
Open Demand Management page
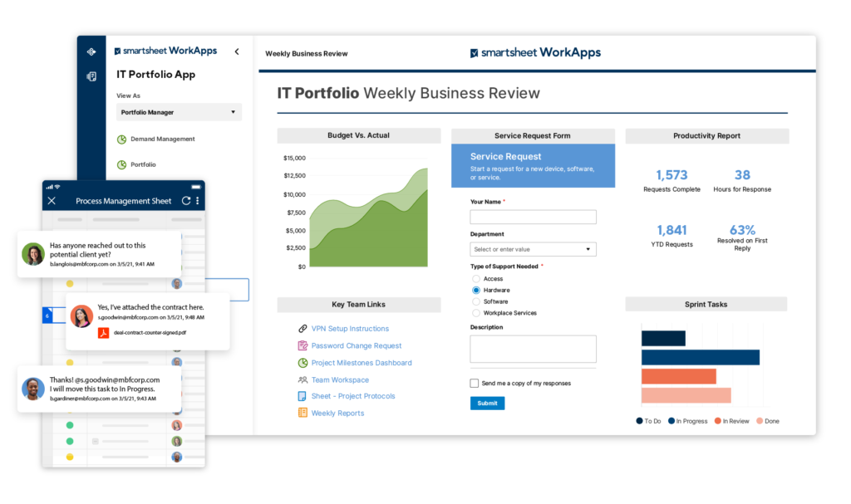click(162, 139)
